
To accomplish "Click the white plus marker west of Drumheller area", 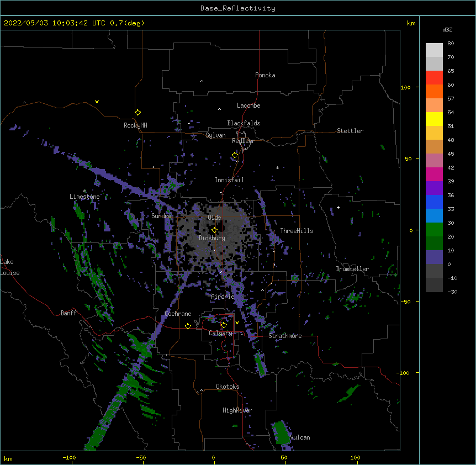I will click(x=338, y=207).
